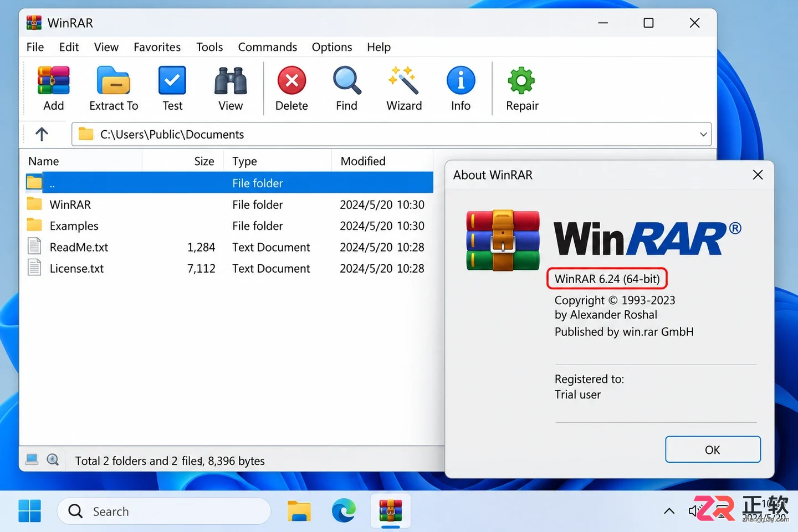Click OK in the About WinRAR dialog
Viewport: 798px width, 532px height.
713,449
